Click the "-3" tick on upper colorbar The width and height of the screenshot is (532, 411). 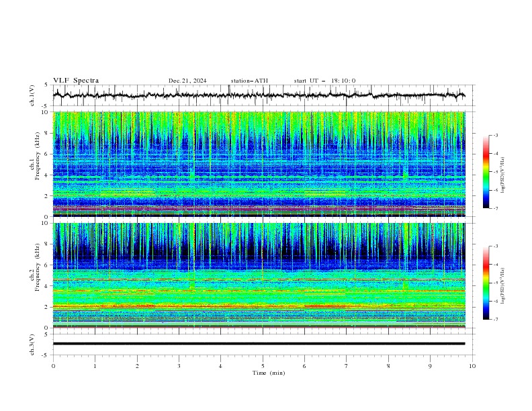(495, 135)
